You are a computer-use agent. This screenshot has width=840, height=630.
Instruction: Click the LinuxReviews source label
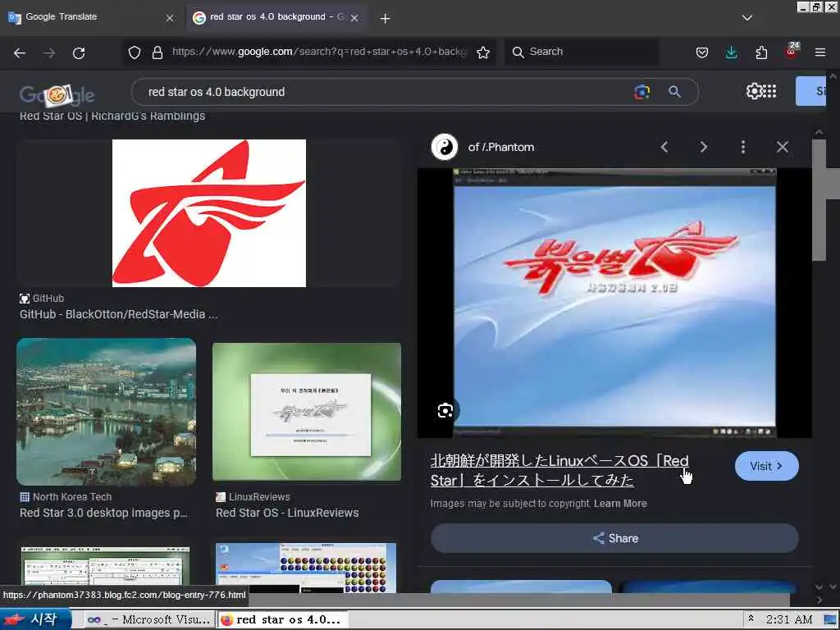pyautogui.click(x=259, y=496)
